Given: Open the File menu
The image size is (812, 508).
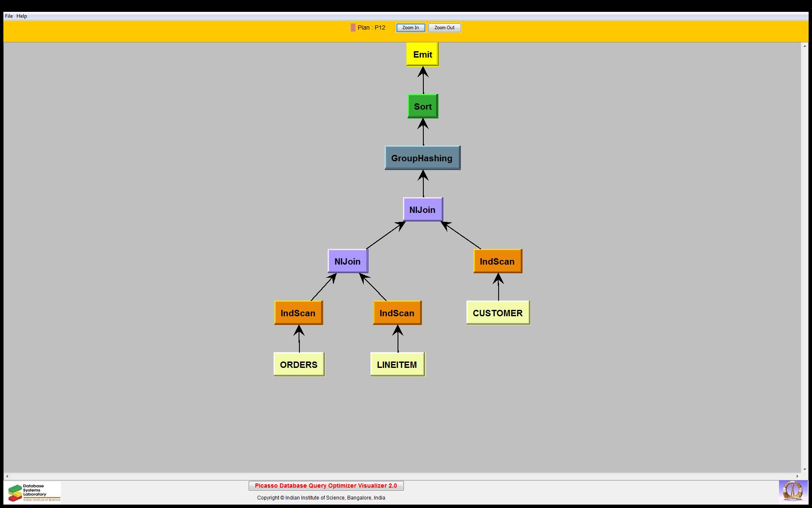Looking at the screenshot, I should (x=9, y=16).
